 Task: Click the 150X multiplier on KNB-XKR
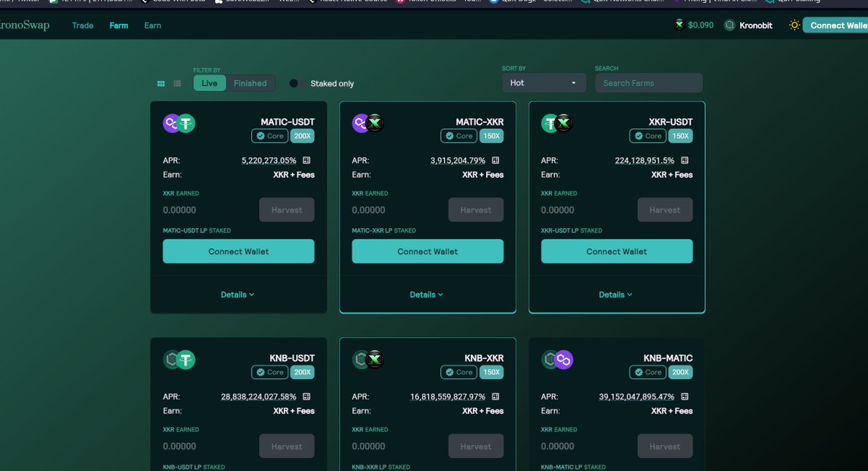point(491,372)
